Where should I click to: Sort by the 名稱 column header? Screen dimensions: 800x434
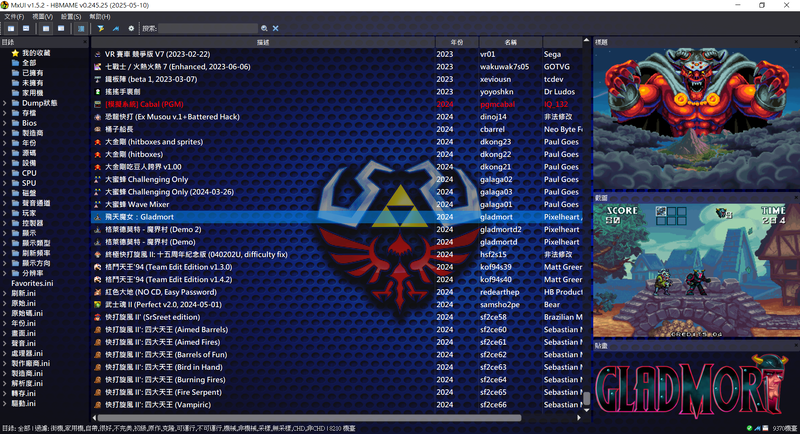(511, 42)
